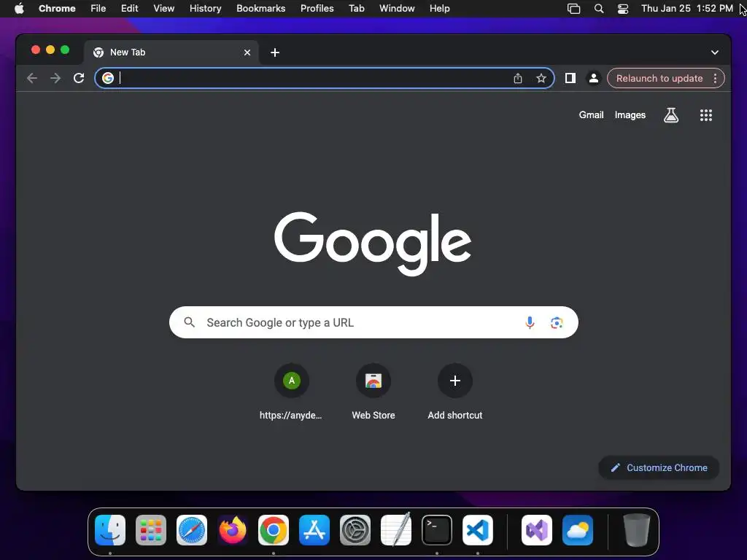Go forward using the forward arrow

point(55,78)
